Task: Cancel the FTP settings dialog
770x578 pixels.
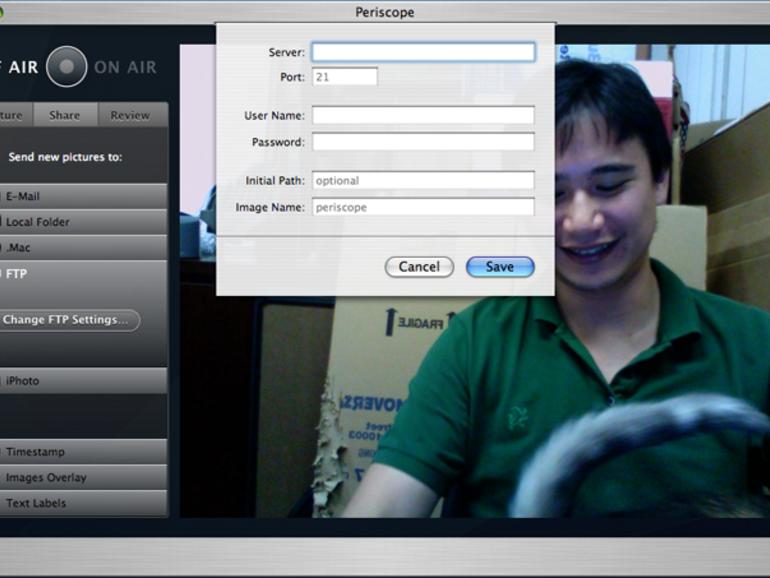Action: pyautogui.click(x=419, y=267)
